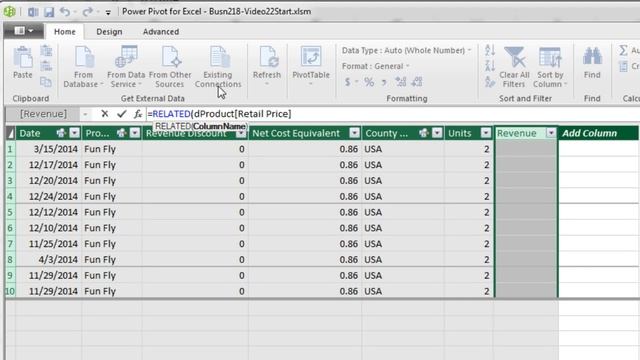The image size is (640, 360).
Task: Open the Date column filter dropdown
Action: point(74,133)
